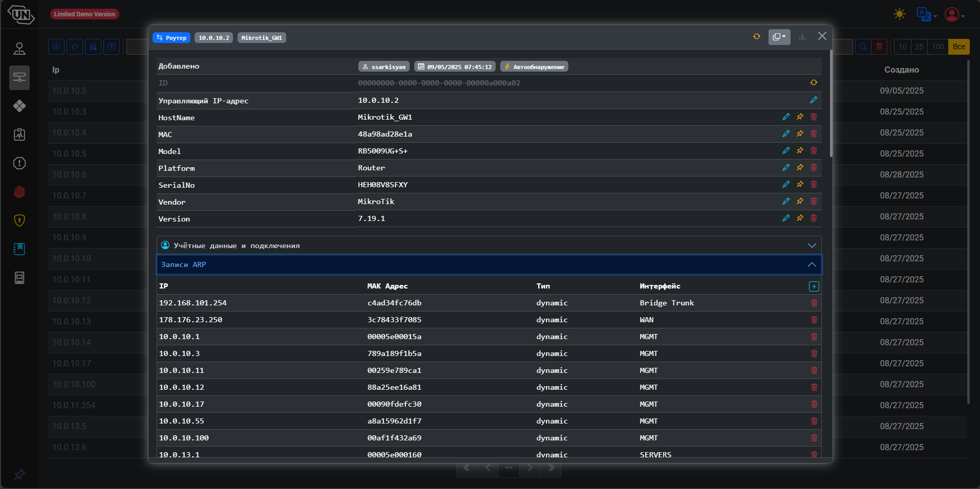Set page size to 100
980x489 pixels.
[x=938, y=47]
